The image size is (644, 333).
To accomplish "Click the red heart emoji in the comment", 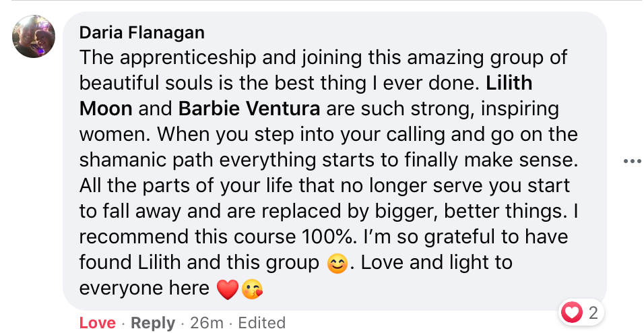I will (x=228, y=289).
